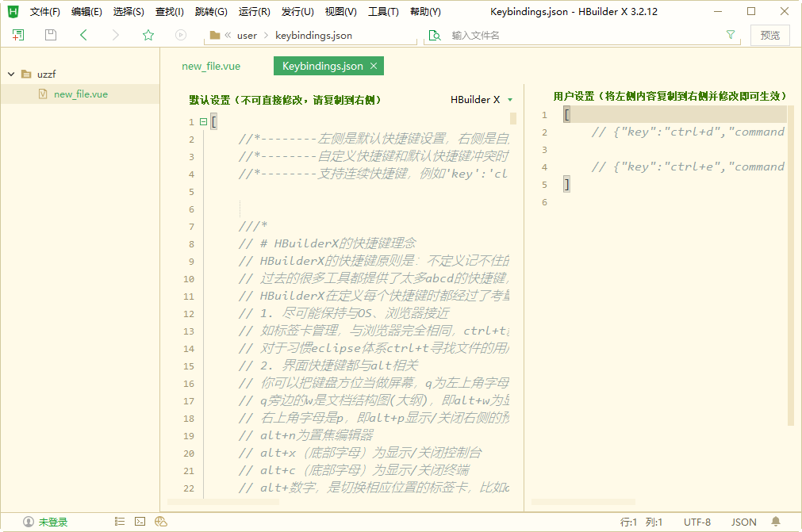
Task: Click the 默认设置 header label
Action: 286,100
